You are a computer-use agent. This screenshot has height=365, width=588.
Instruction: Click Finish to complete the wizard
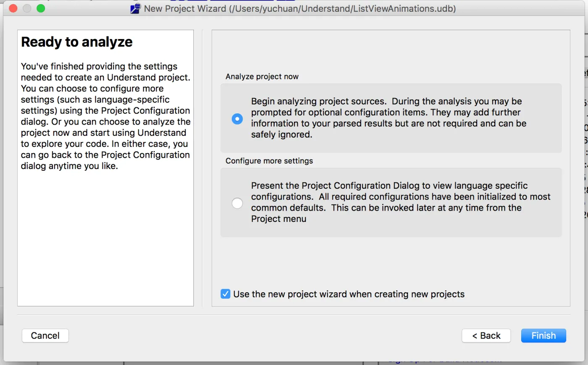pyautogui.click(x=543, y=336)
